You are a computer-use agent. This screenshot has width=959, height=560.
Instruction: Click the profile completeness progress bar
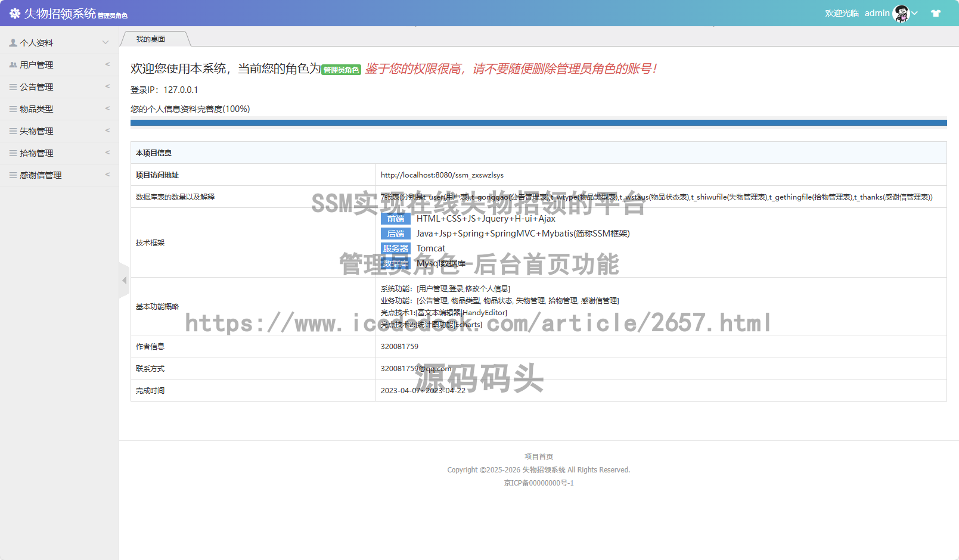click(538, 123)
